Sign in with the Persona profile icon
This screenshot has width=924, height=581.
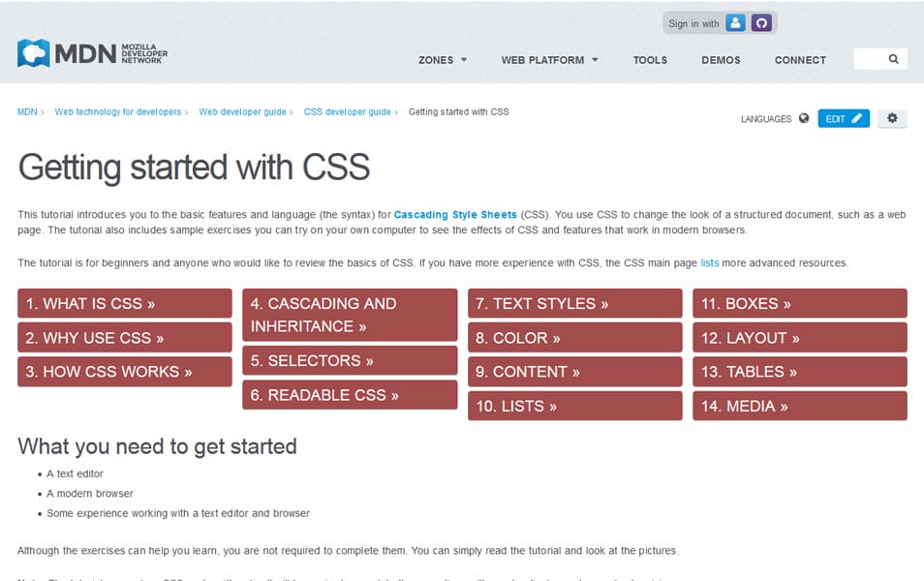click(x=735, y=21)
